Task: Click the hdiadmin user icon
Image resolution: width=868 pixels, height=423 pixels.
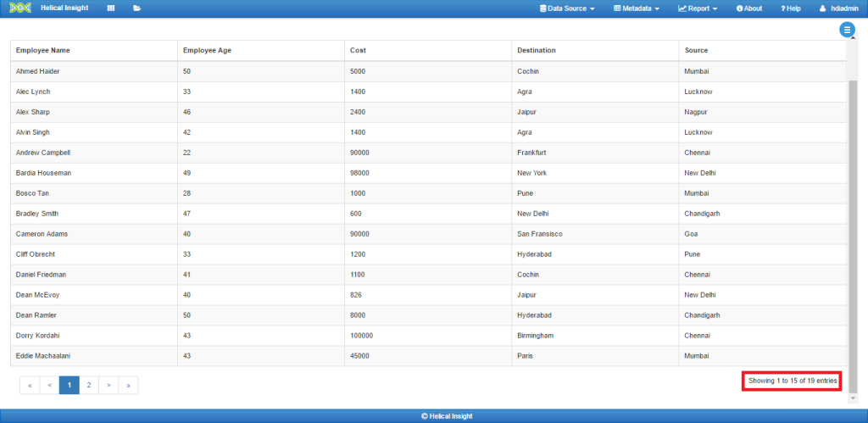Action: (x=822, y=8)
